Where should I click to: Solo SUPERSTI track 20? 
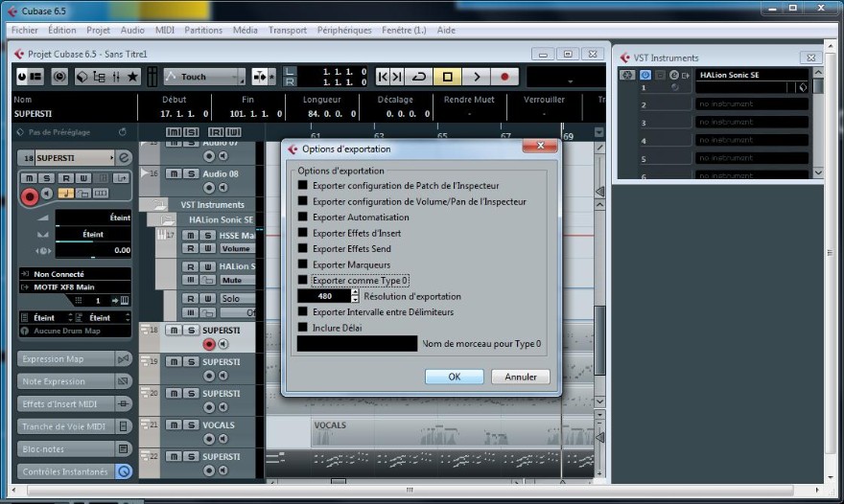coord(191,394)
